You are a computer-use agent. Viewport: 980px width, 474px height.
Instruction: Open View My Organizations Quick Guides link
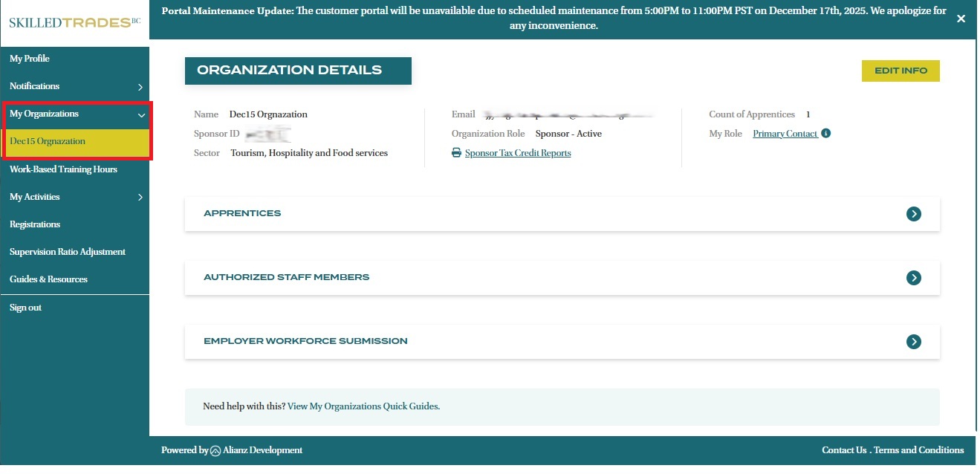[363, 406]
